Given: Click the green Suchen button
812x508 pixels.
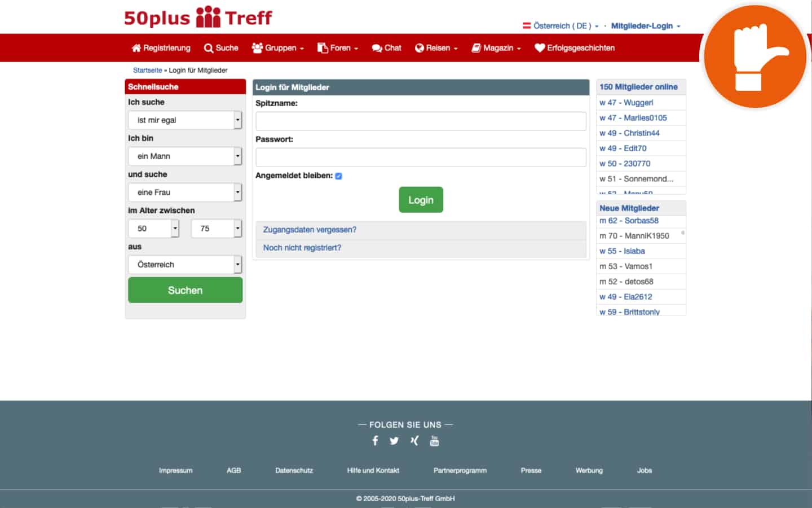Looking at the screenshot, I should (185, 290).
